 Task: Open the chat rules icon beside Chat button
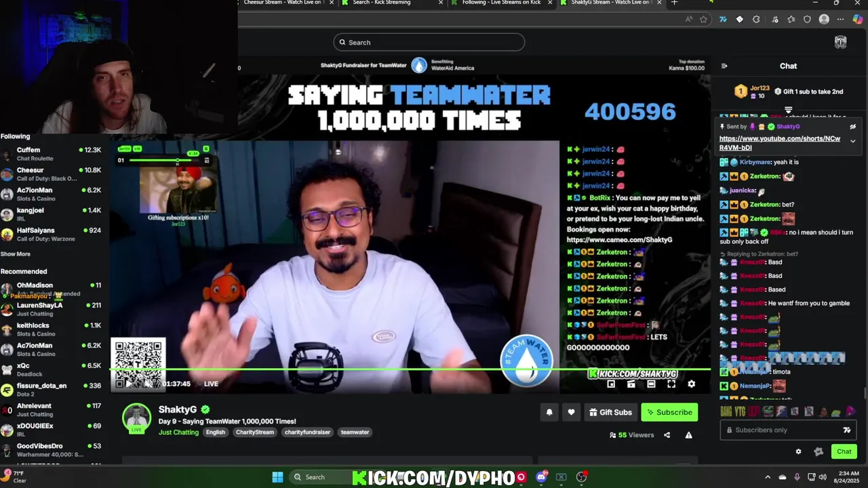(x=818, y=451)
